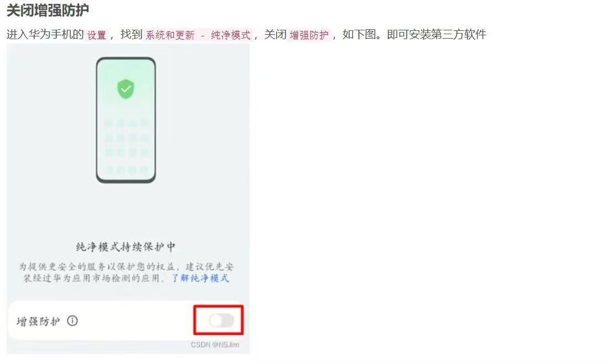Click the 即可安装第三方软件 text
This screenshot has height=364, width=609.
tap(437, 35)
